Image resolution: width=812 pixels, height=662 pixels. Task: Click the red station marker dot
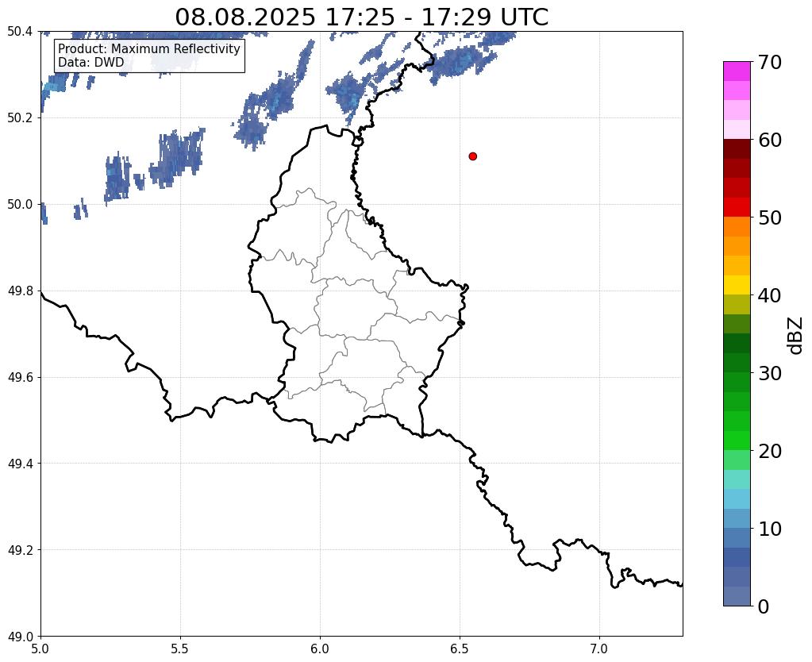472,156
